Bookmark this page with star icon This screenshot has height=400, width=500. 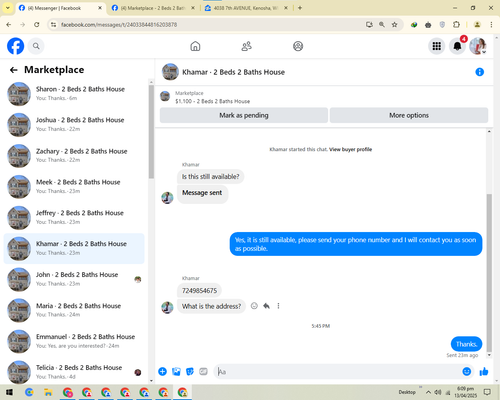coord(395,24)
